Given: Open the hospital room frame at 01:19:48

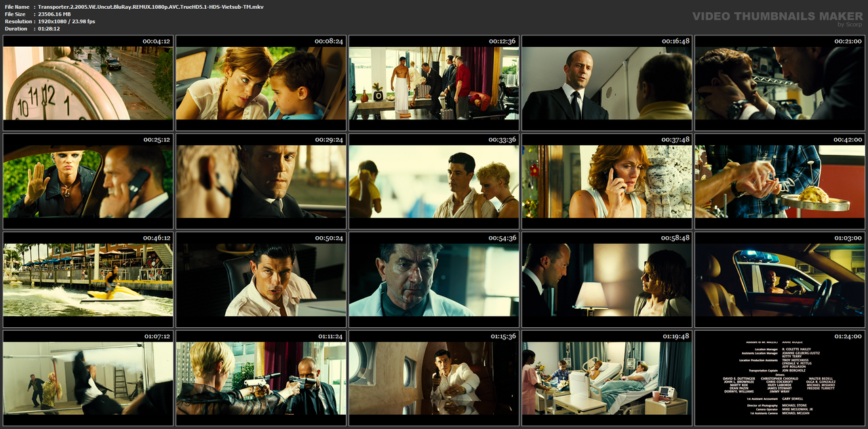Looking at the screenshot, I should coord(607,378).
